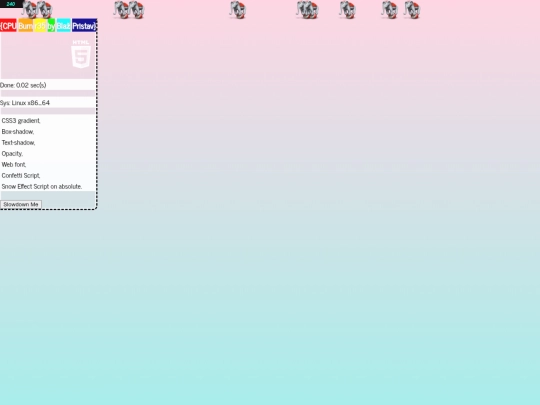
Task: Click the cyan "Blaž" title block
Action: coord(63,25)
